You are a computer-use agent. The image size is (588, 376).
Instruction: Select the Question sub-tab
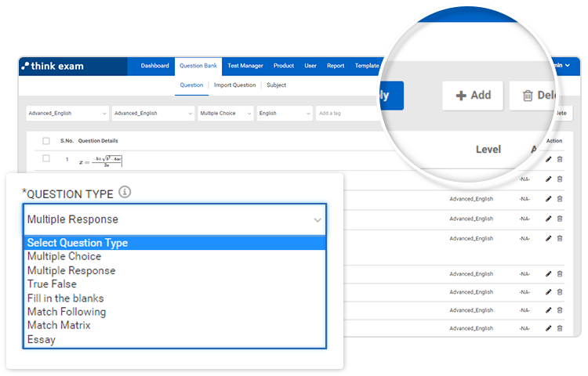[x=191, y=85]
